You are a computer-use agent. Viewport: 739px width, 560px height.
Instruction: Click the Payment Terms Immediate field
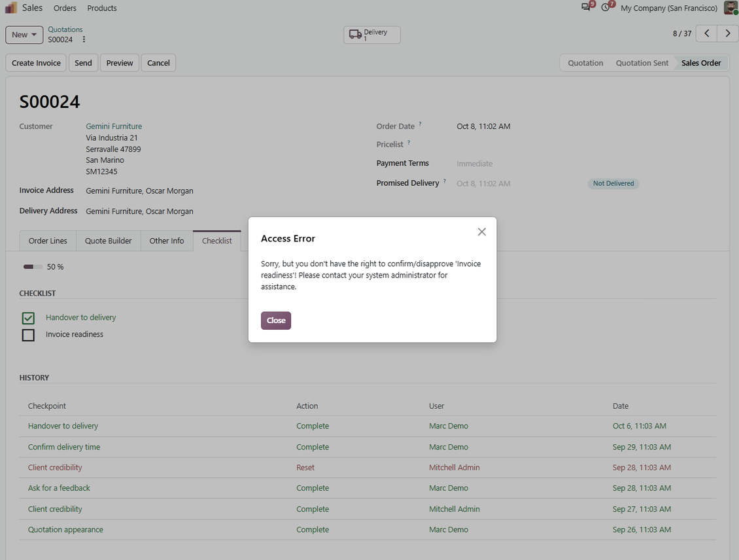475,164
